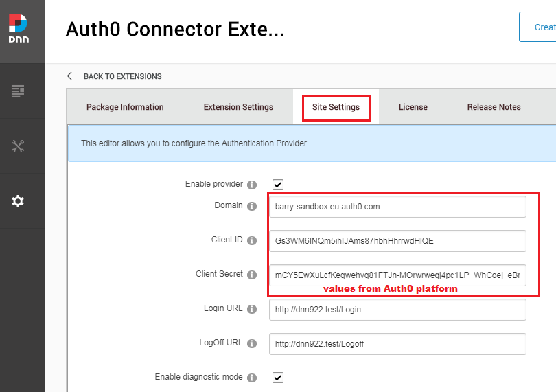
Task: Click the Auth0 Connector Exte... page title
Action: (175, 29)
